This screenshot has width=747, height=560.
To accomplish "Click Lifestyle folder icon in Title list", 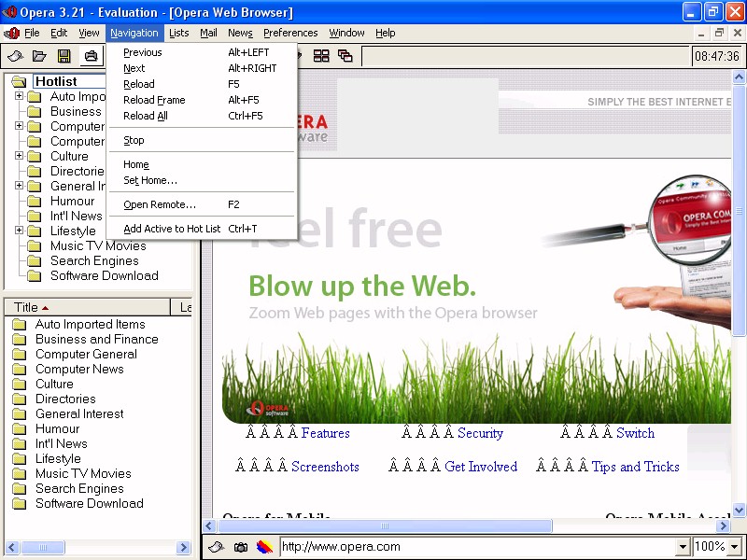I will click(x=19, y=458).
